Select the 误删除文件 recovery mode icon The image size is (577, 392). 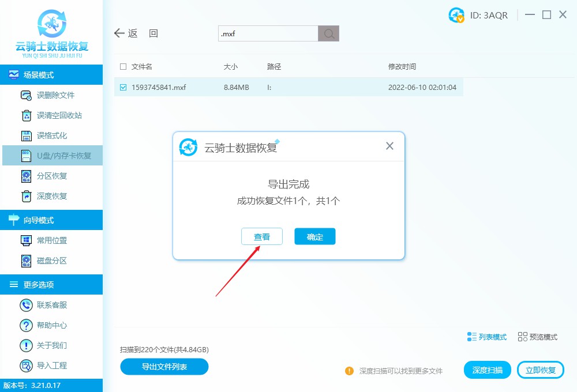[26, 95]
